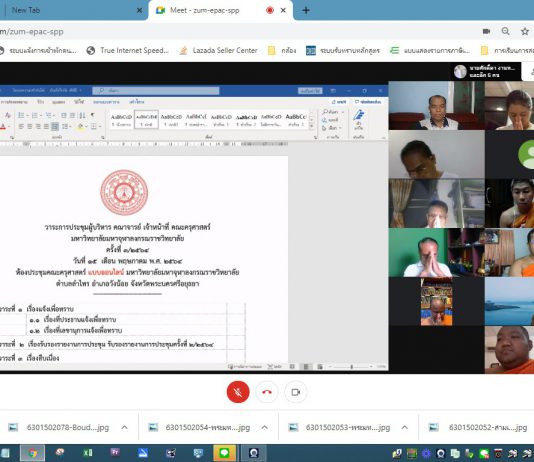The width and height of the screenshot is (534, 462).
Task: Toggle the camera button in Meet controls
Action: point(296,392)
